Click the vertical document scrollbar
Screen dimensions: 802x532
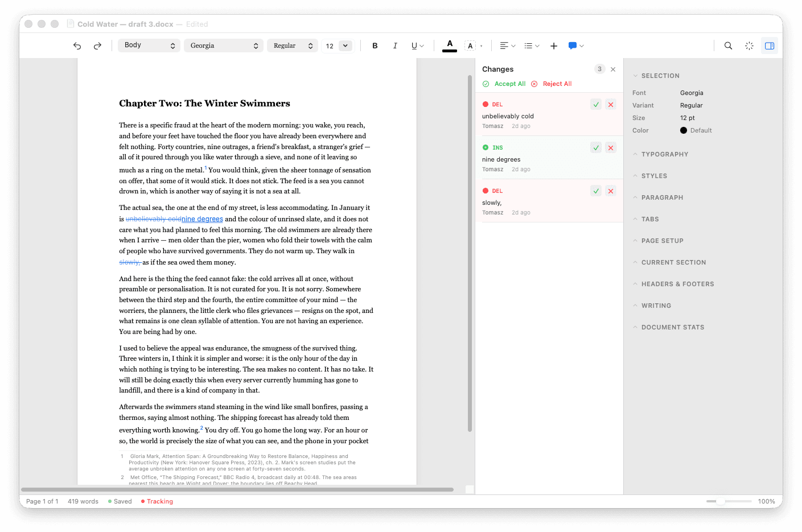tap(470, 253)
